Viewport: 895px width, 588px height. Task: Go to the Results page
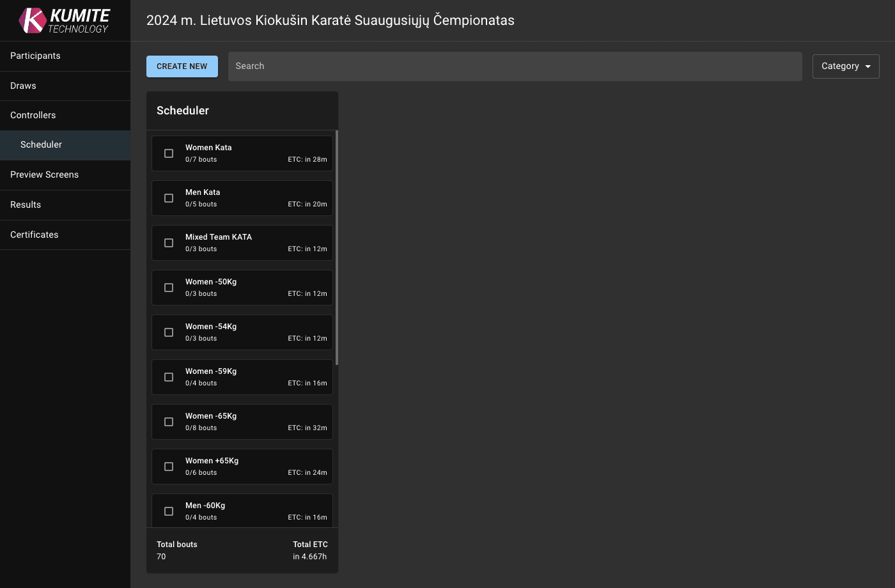point(25,205)
